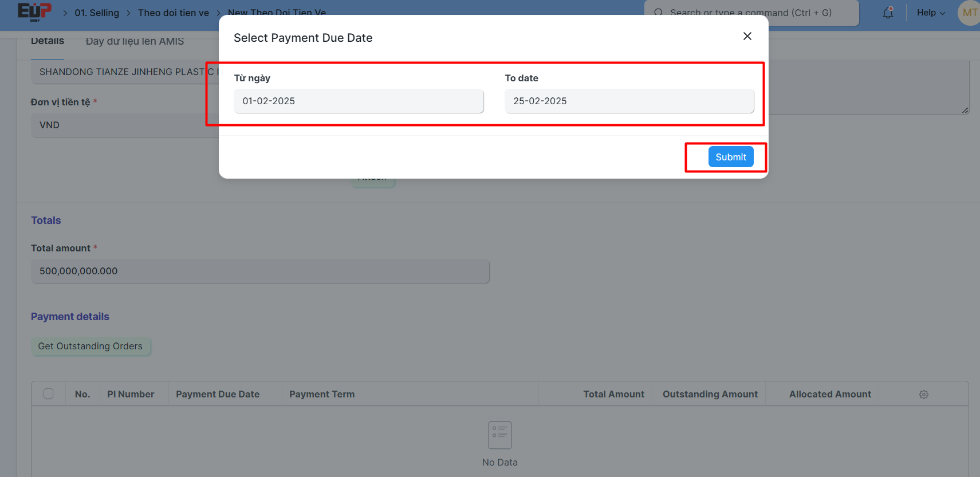This screenshot has height=477, width=980.
Task: Open table settings gear icon
Action: click(923, 395)
